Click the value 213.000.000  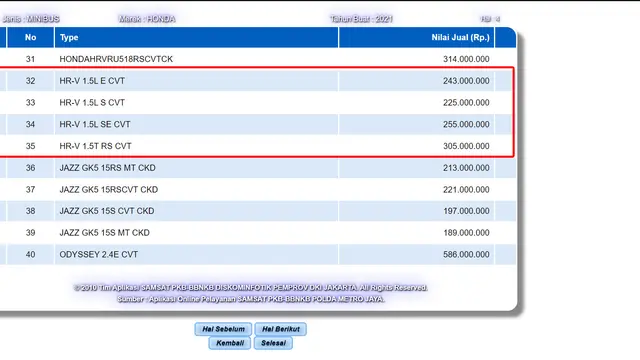(466, 168)
